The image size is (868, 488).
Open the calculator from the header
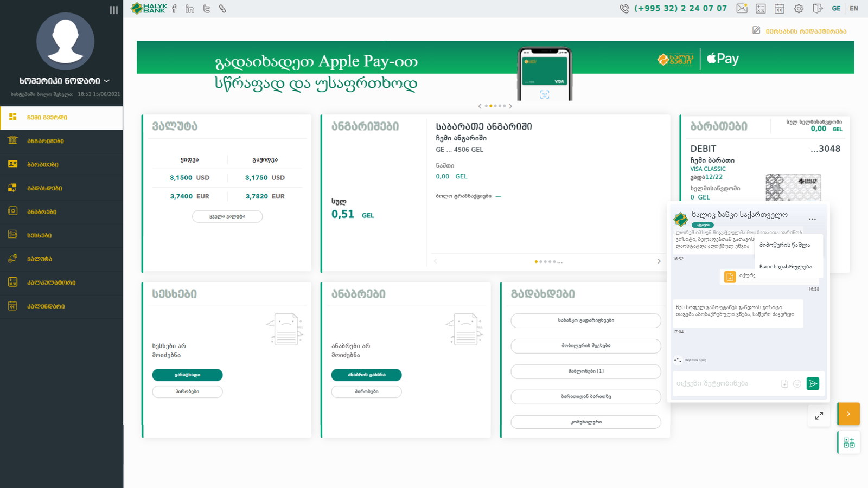click(x=761, y=9)
